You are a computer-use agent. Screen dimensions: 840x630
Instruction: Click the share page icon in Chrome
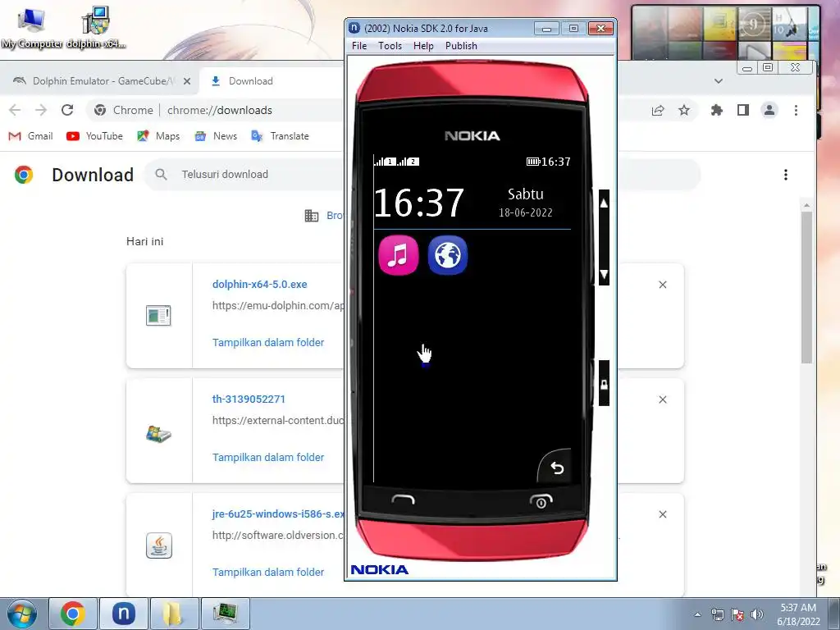click(x=658, y=111)
